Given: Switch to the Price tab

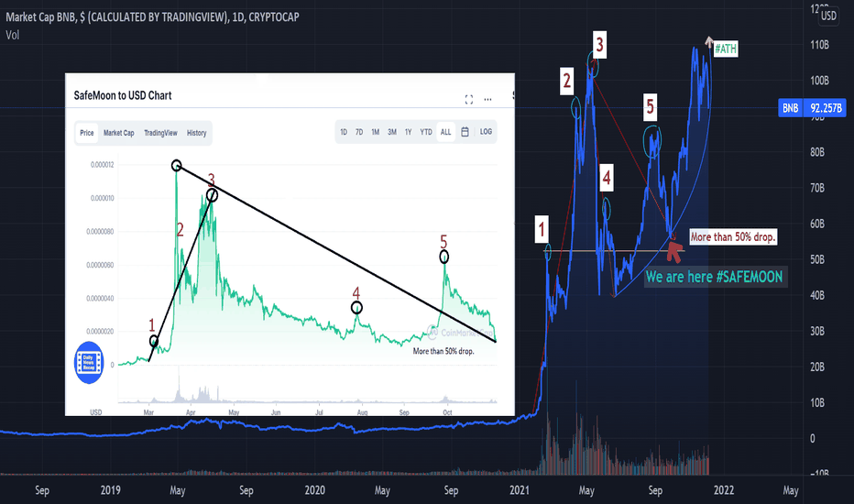Looking at the screenshot, I should (x=87, y=133).
